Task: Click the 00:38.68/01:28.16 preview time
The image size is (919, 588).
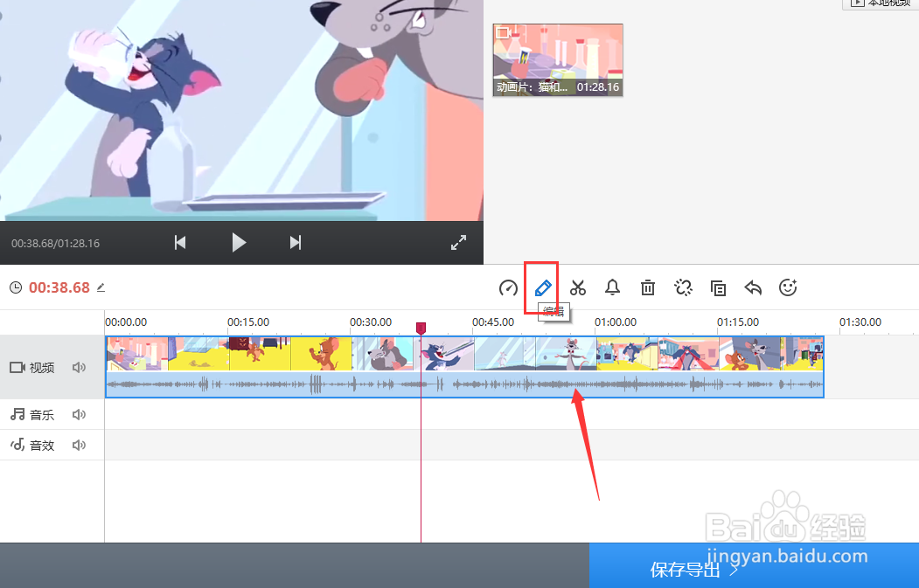Action: (x=55, y=243)
